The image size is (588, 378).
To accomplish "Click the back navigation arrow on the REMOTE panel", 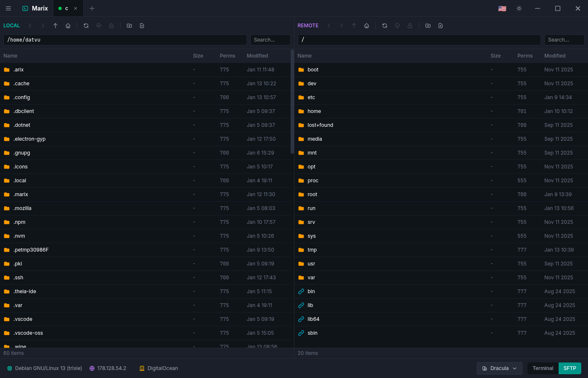I will (329, 26).
